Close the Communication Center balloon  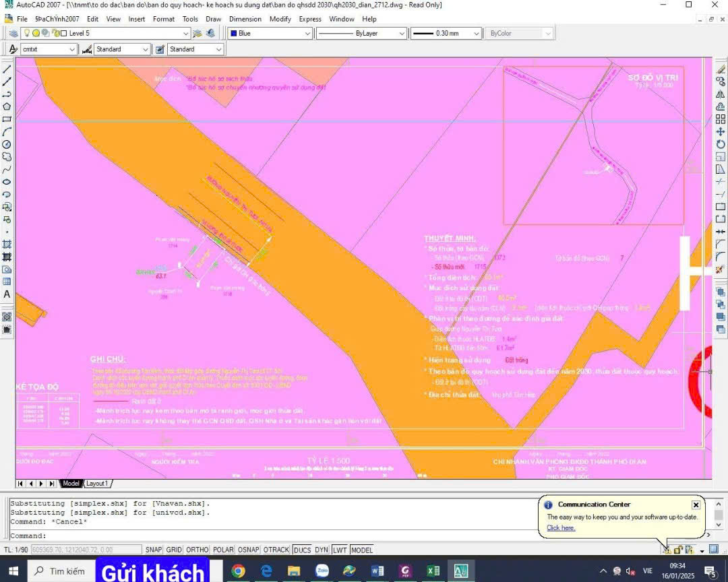pos(696,505)
